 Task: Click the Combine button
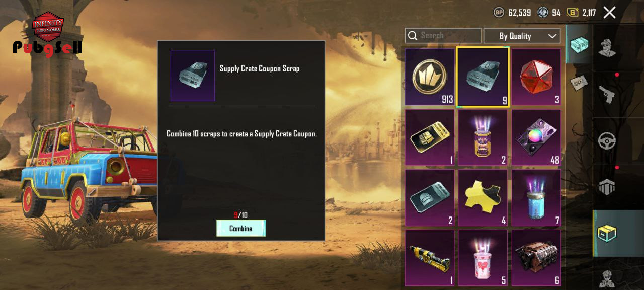pos(241,229)
